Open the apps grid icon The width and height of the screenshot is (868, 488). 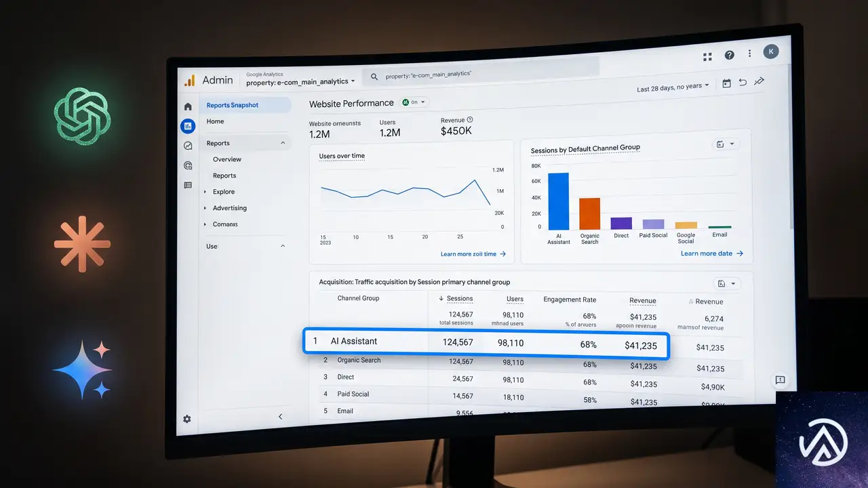pos(708,57)
